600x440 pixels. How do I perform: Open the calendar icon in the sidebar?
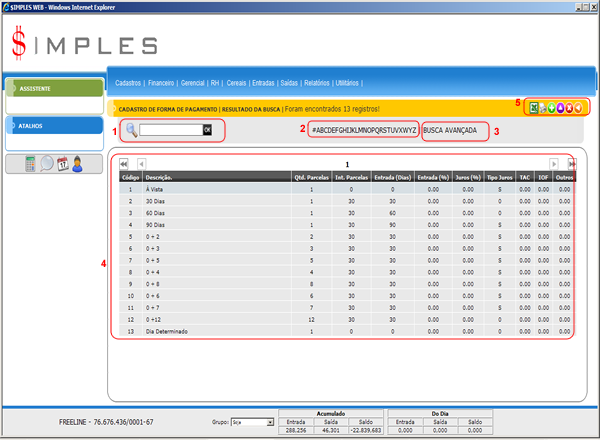point(62,164)
